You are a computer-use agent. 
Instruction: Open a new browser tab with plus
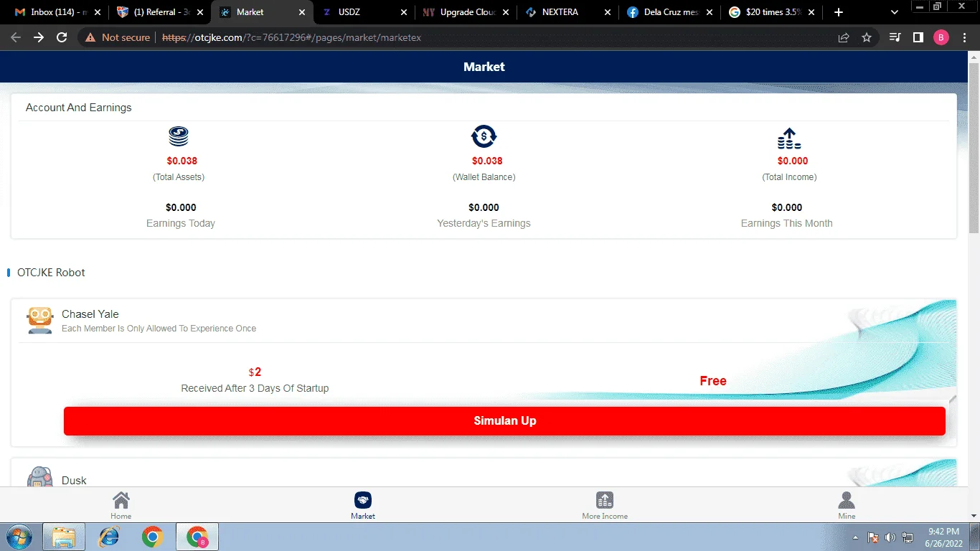[839, 12]
